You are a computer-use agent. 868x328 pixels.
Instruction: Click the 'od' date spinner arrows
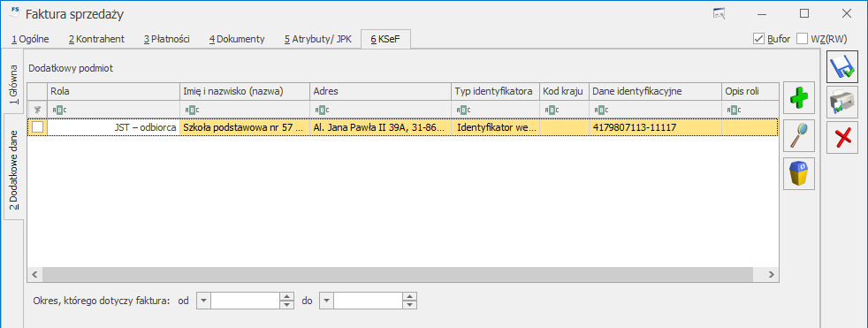[286, 301]
